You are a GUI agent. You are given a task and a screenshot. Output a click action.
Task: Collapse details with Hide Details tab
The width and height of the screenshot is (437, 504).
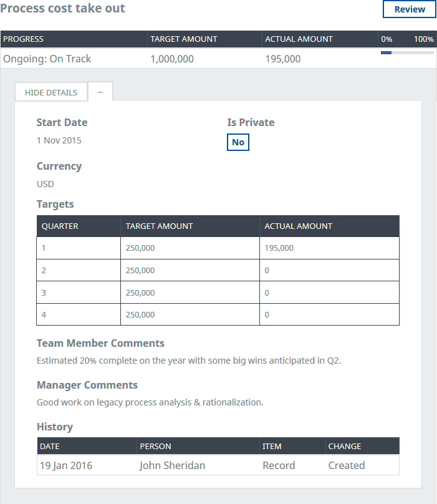coord(51,92)
